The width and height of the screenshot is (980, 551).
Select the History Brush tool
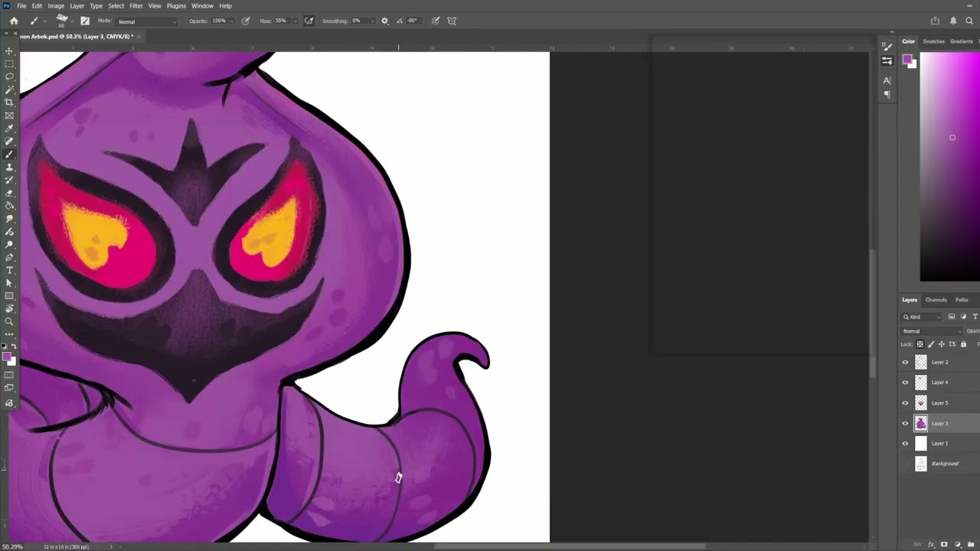[x=9, y=180]
